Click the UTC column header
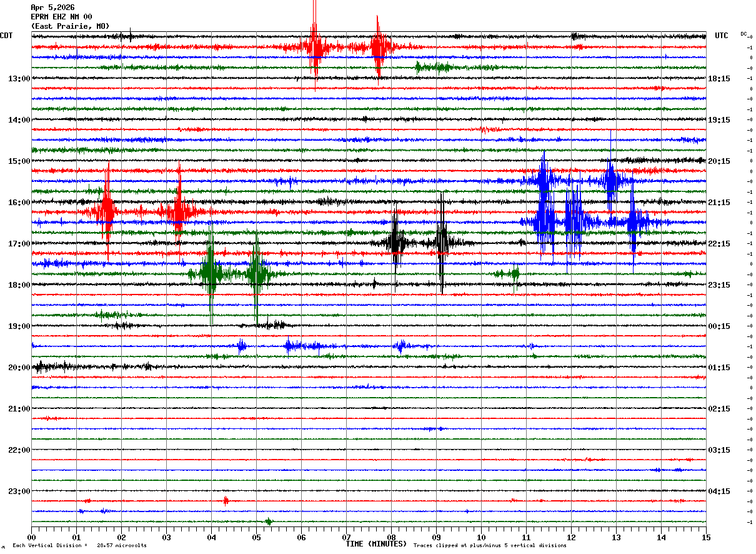This screenshot has width=756, height=554. (722, 36)
